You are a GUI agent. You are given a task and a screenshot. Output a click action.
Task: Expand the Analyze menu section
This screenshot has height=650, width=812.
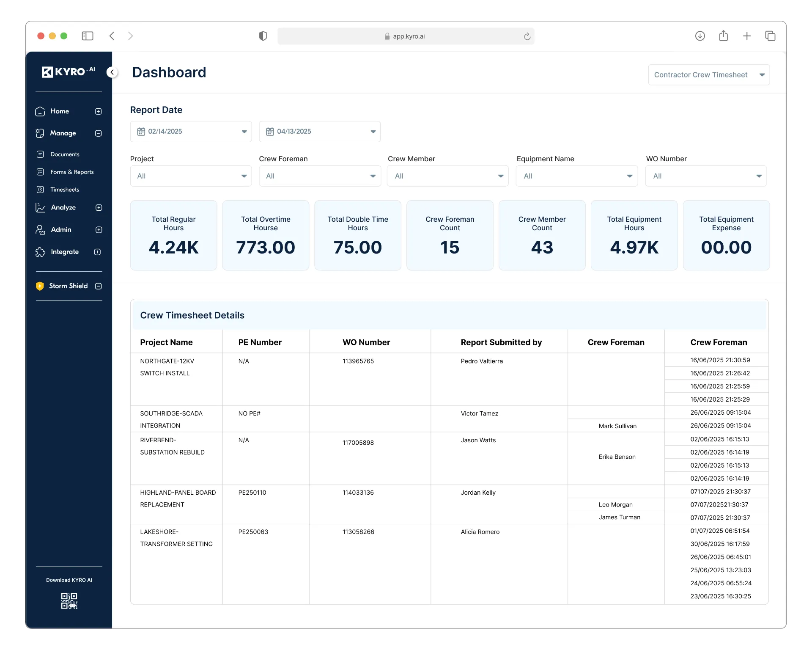[99, 208]
